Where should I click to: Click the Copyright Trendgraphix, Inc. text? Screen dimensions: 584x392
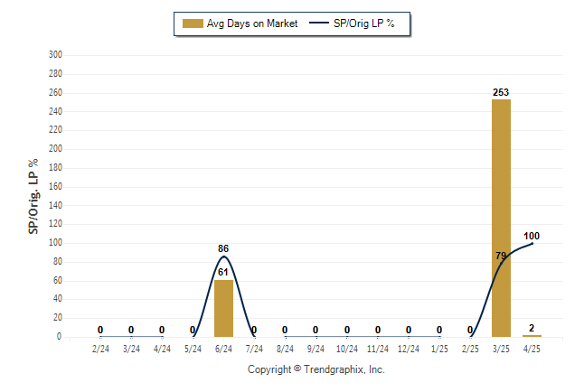[x=316, y=369]
